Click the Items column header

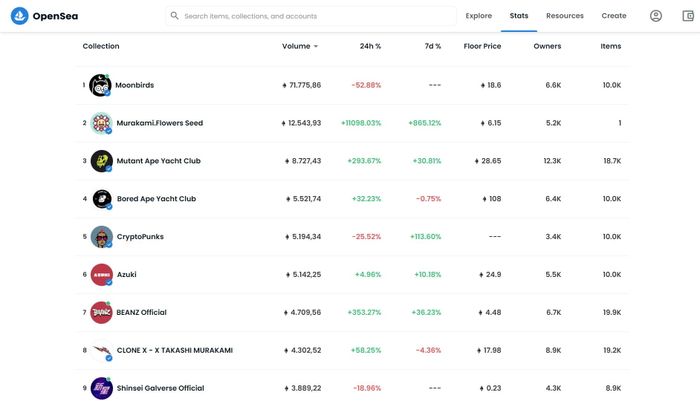click(x=611, y=46)
